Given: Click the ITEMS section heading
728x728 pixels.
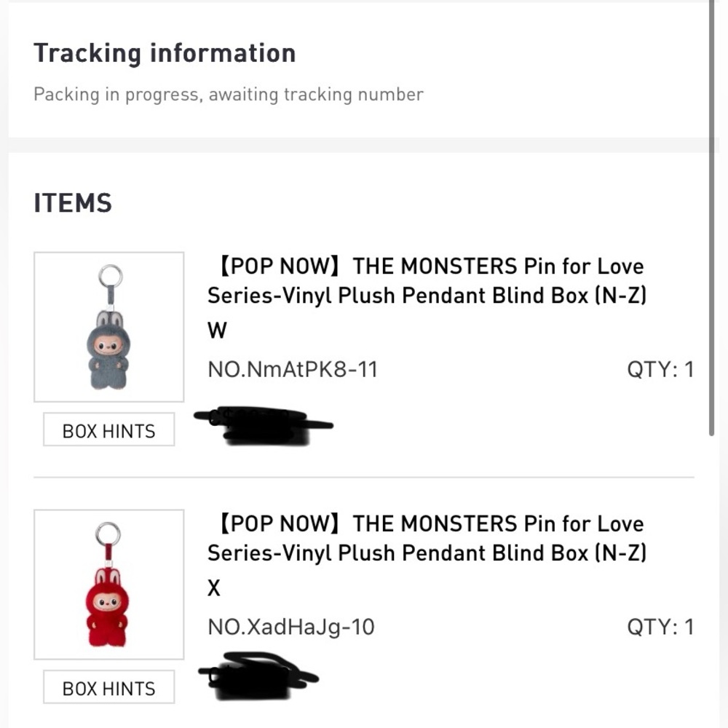Looking at the screenshot, I should tap(73, 203).
